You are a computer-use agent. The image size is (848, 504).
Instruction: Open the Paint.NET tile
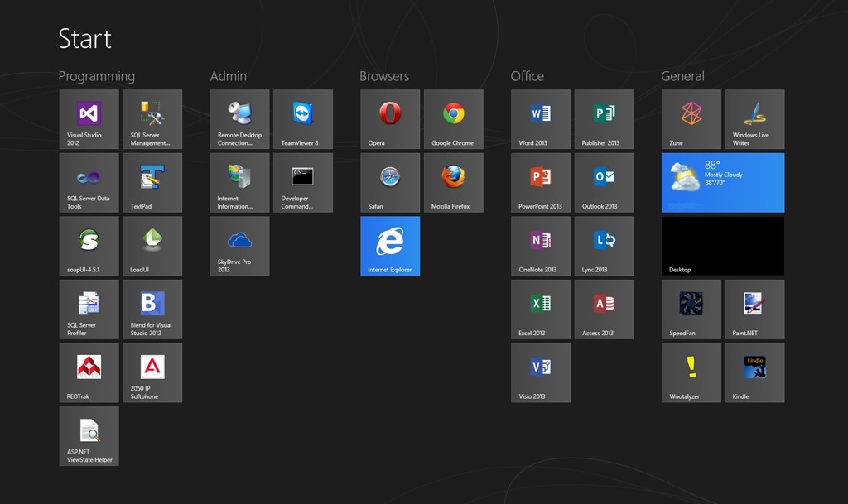754,309
